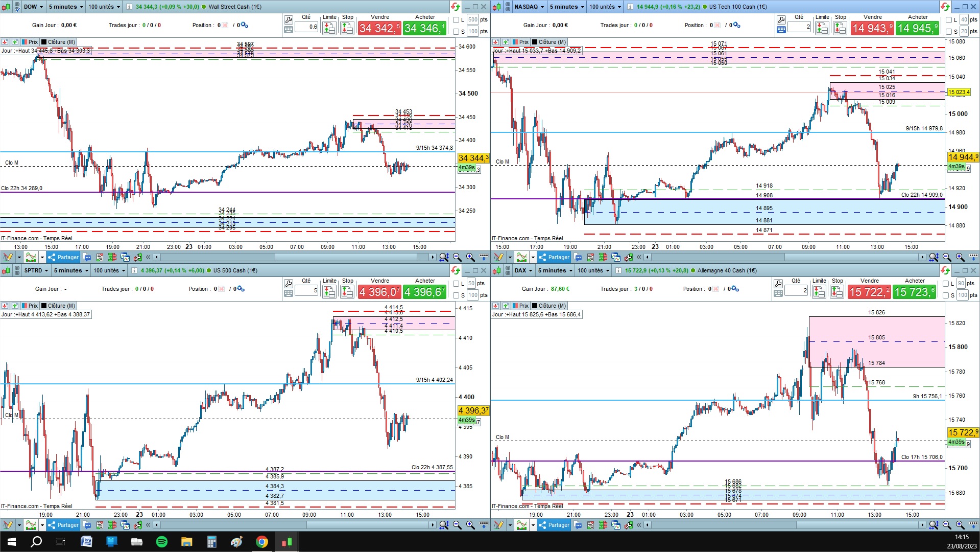Click the Limite order icon in DOW panel

(329, 28)
